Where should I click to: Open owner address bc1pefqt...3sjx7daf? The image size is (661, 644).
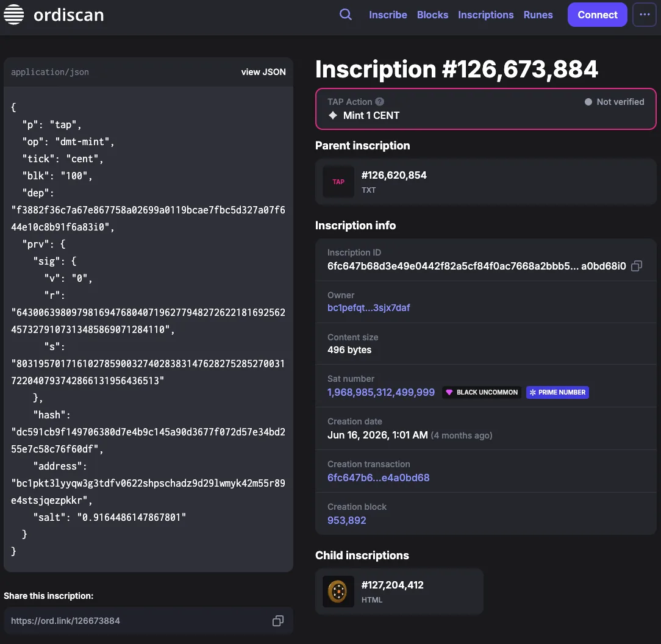click(368, 308)
